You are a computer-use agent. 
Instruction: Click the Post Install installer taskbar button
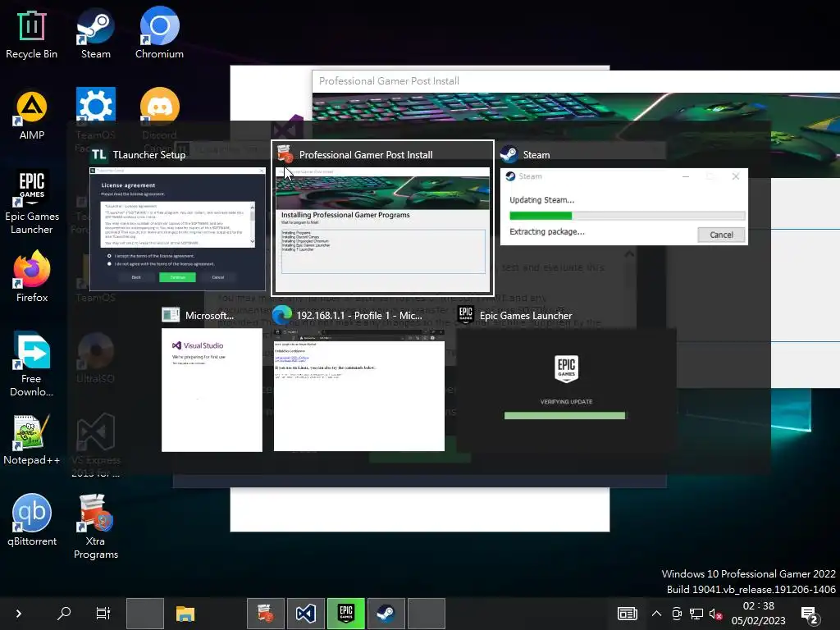(x=265, y=614)
